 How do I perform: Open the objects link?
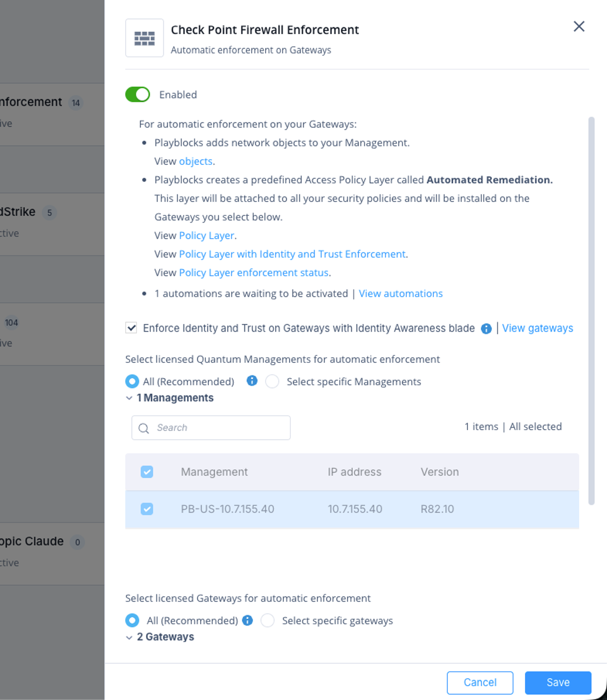click(x=196, y=161)
